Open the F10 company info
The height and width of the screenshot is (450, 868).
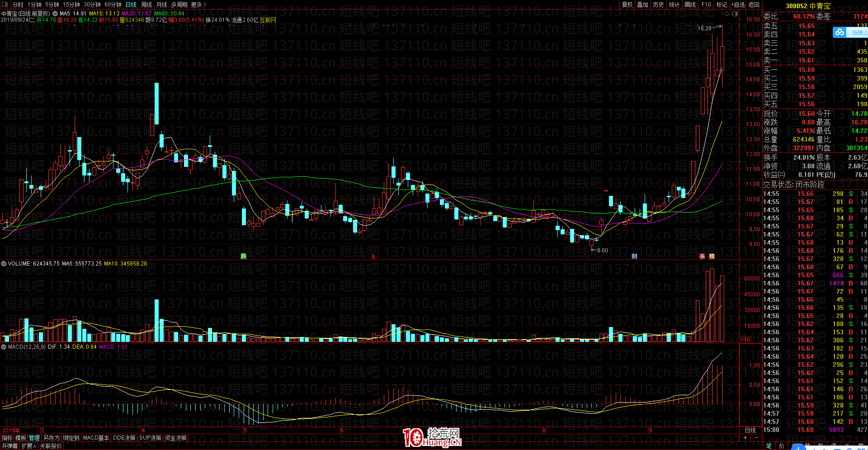[x=706, y=5]
